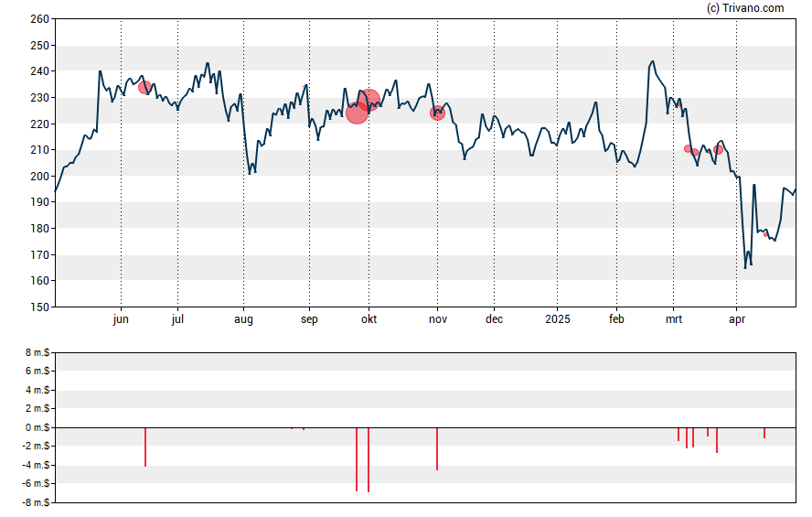This screenshot has width=812, height=517.
Task: Click the large red bubble in late September
Action: pos(357,113)
